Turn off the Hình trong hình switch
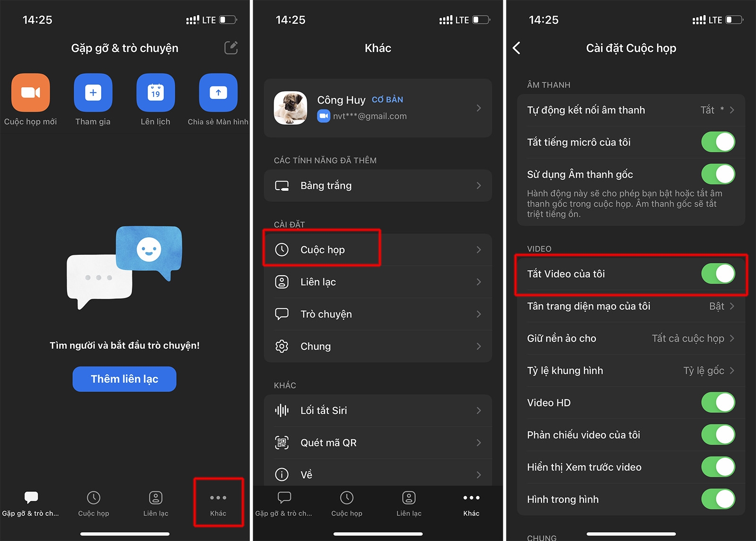Screen dimensions: 756x541 point(718,499)
